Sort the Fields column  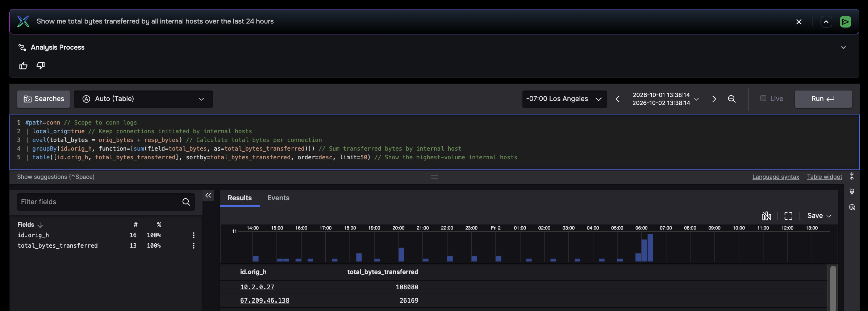tap(30, 224)
